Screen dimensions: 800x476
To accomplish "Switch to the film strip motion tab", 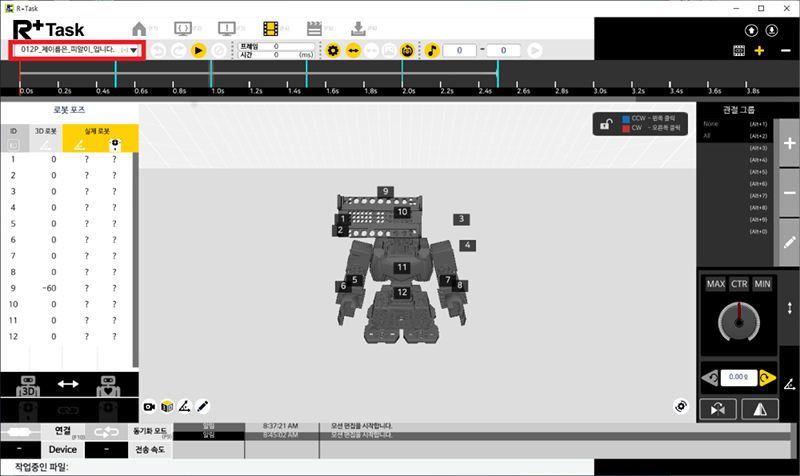I will pos(271,28).
